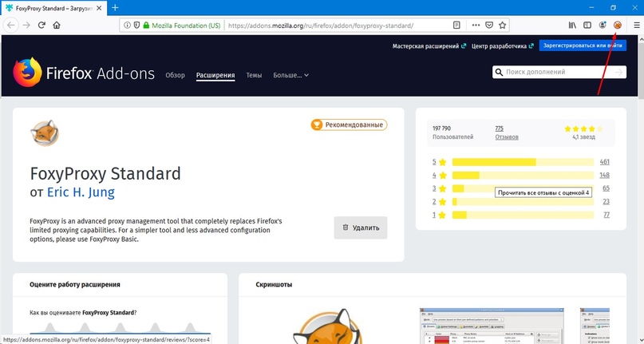
Task: Open 65 three-star reviews count
Action: (606, 188)
